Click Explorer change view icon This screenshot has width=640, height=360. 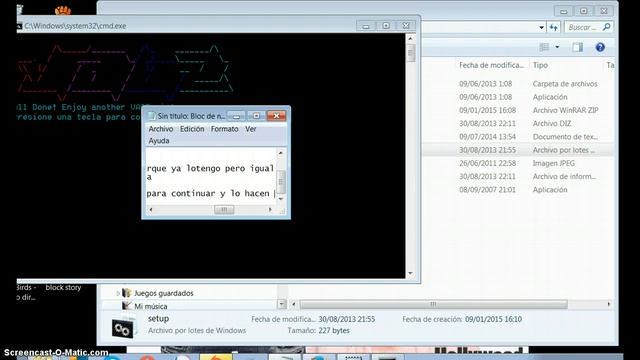544,47
